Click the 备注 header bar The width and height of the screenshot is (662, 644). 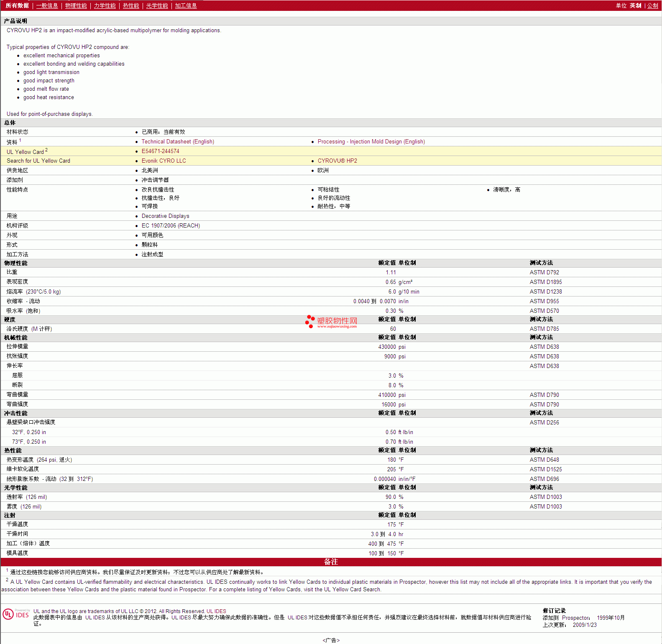pos(331,562)
